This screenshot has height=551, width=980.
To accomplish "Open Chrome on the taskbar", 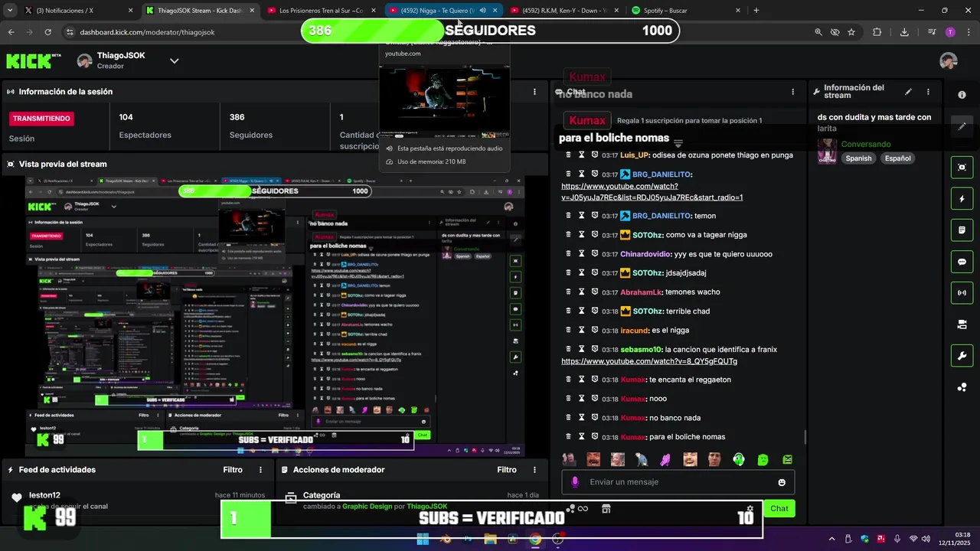I will tap(535, 539).
